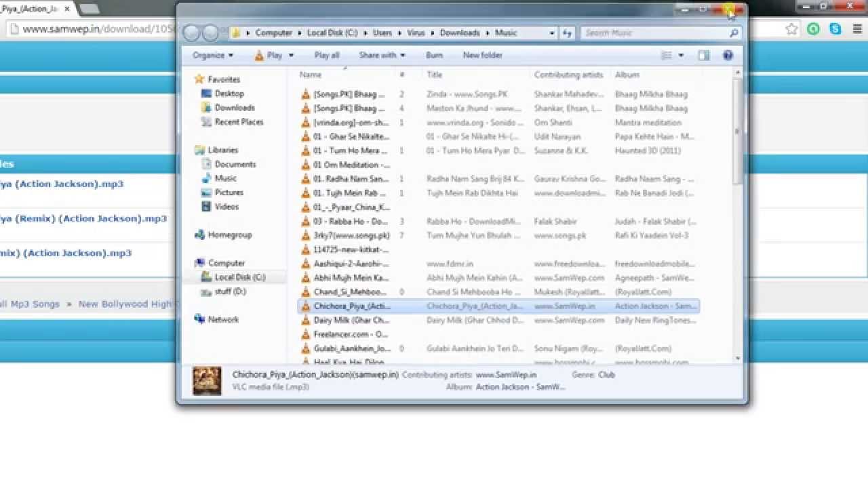The height and width of the screenshot is (488, 868).
Task: Click the Users breadcrumb segment
Action: [382, 33]
